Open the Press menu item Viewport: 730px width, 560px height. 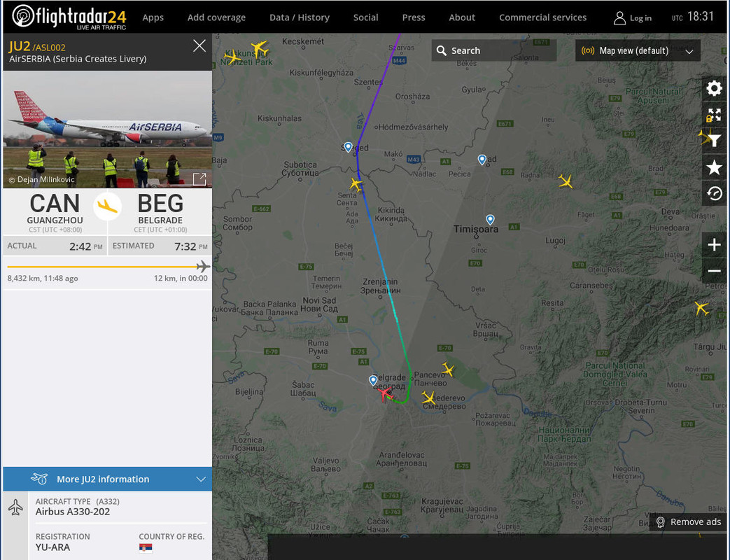[414, 17]
